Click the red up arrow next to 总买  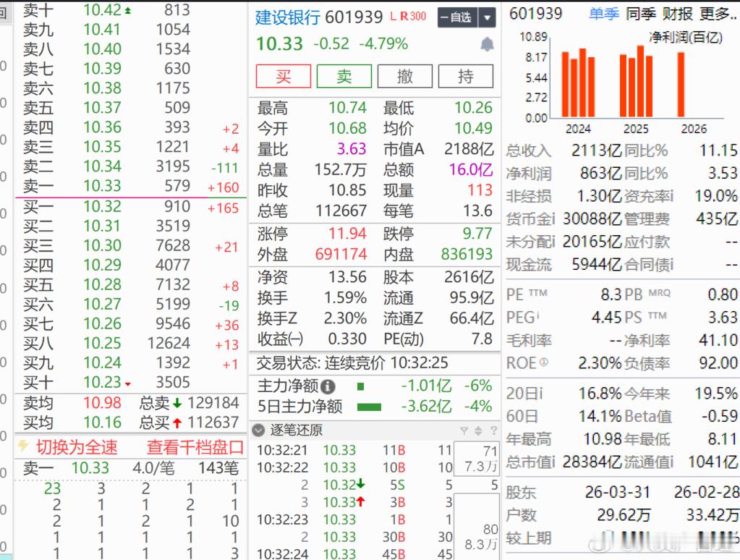coord(177,423)
